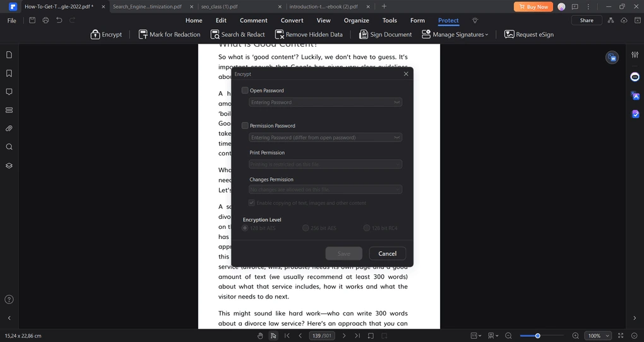Expand Manage Signatures dropdown

tap(455, 35)
